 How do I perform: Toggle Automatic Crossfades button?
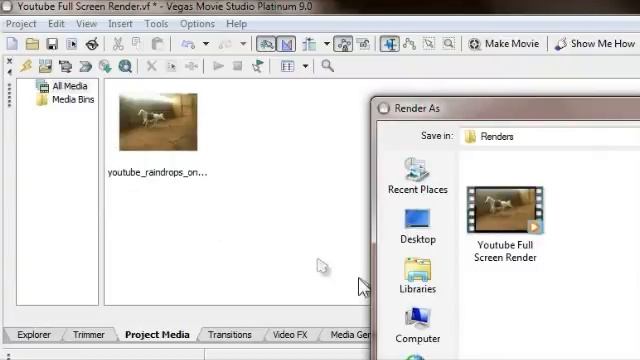click(286, 44)
